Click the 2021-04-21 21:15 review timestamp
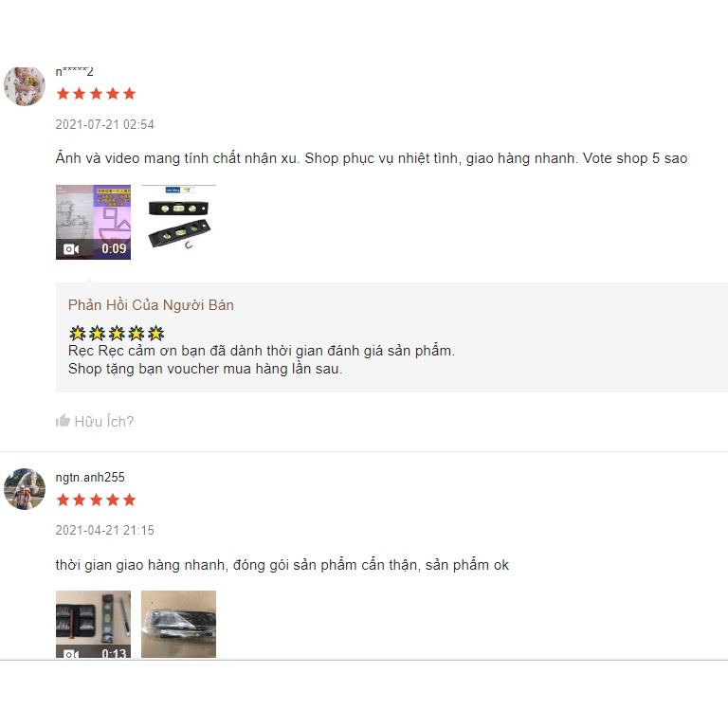Screen dimensions: 728x728 105,530
